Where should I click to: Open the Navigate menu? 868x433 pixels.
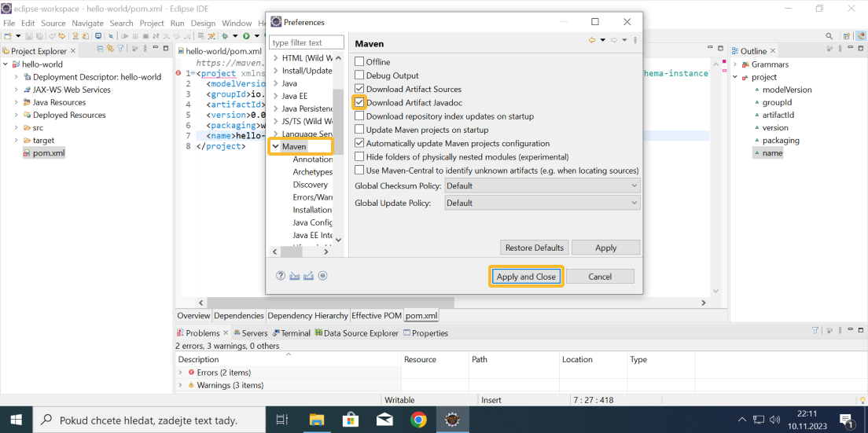coord(87,24)
